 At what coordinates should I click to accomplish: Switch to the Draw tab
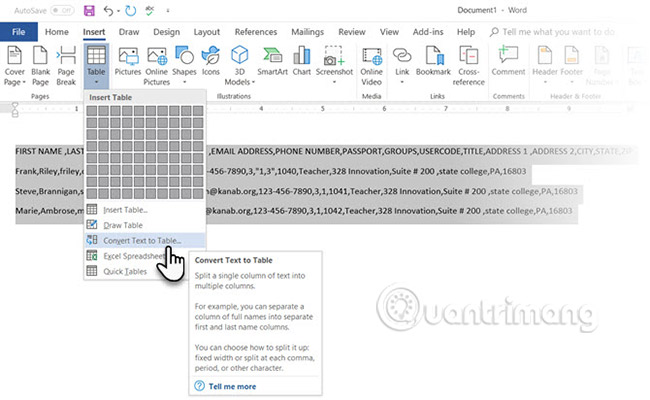pyautogui.click(x=129, y=32)
